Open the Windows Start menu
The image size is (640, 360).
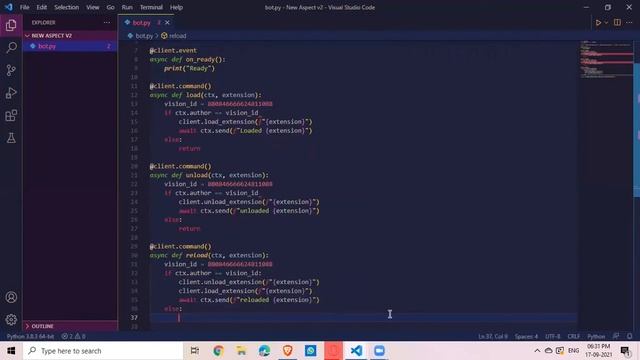[11, 351]
